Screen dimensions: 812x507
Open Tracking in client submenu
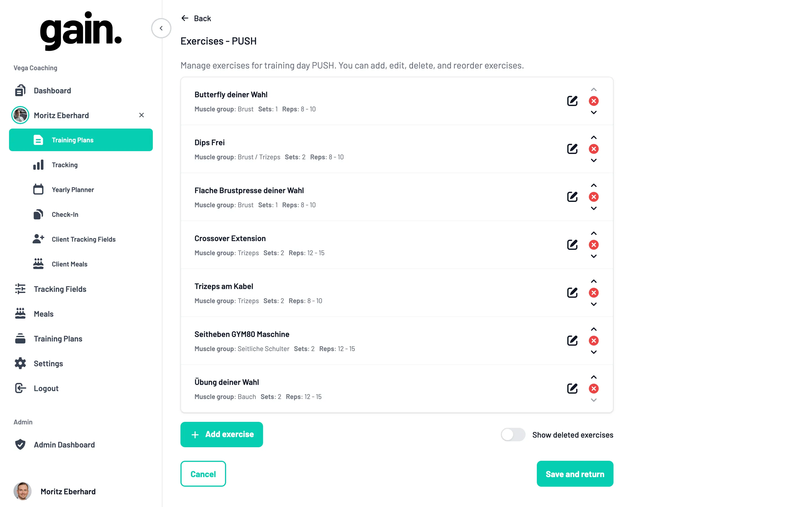[64, 165]
